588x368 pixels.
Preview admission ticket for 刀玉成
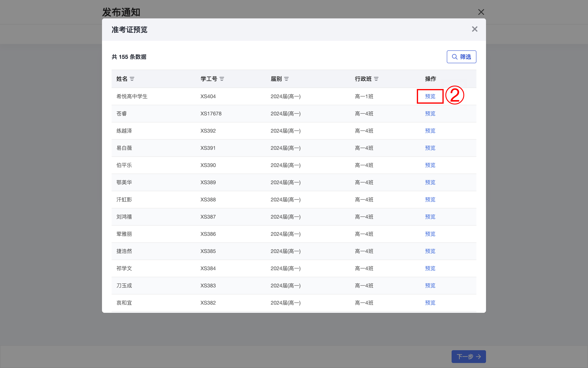click(x=430, y=286)
